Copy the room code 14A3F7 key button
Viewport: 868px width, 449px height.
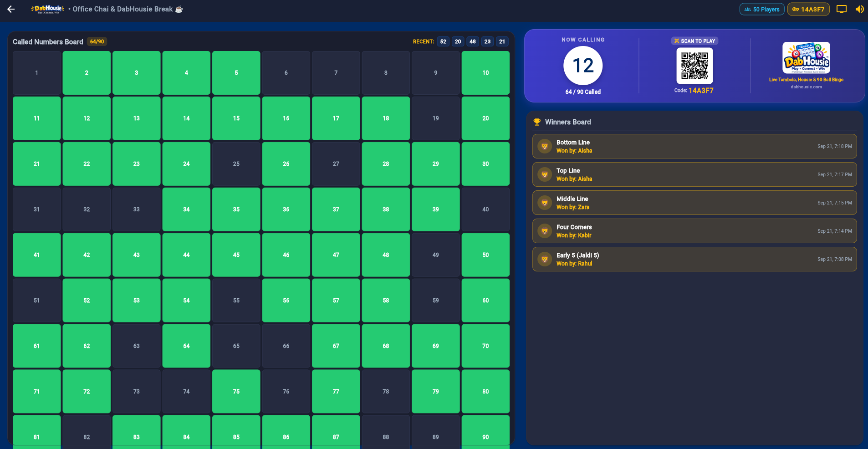click(x=808, y=9)
